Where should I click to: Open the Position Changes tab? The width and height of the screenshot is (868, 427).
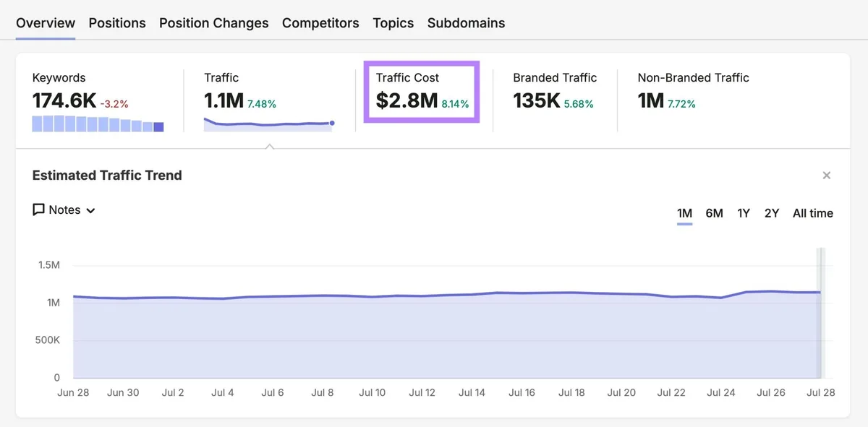(214, 23)
